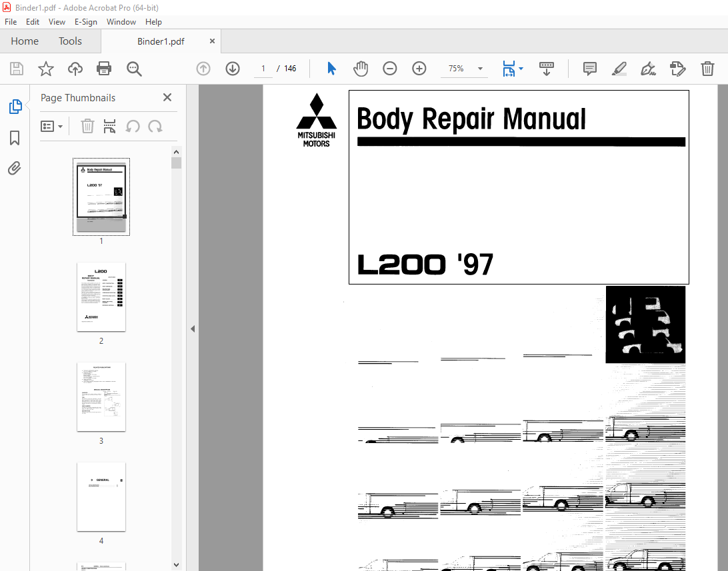
Task: Switch to the Tools tab
Action: [x=70, y=41]
